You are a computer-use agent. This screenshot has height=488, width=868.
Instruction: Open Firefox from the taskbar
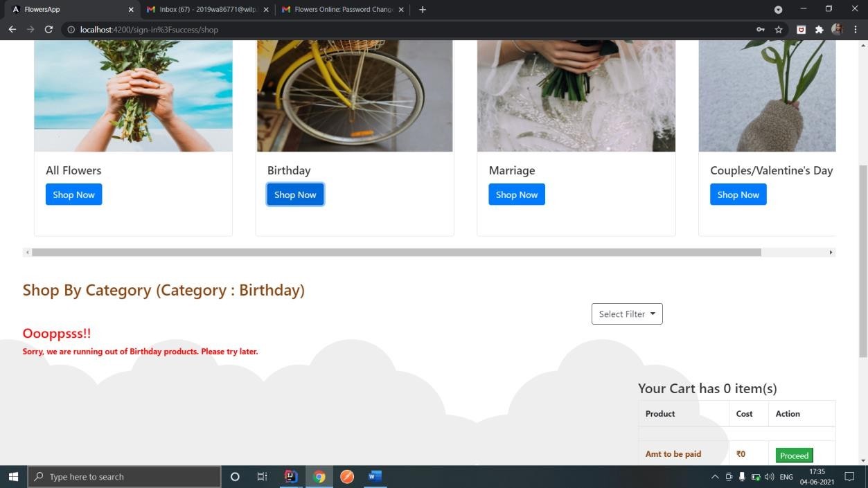[346, 476]
